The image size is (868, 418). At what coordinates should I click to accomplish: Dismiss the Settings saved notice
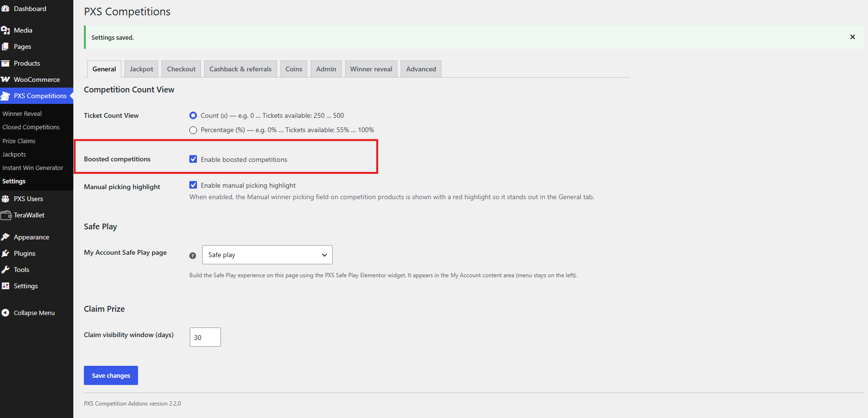tap(853, 37)
